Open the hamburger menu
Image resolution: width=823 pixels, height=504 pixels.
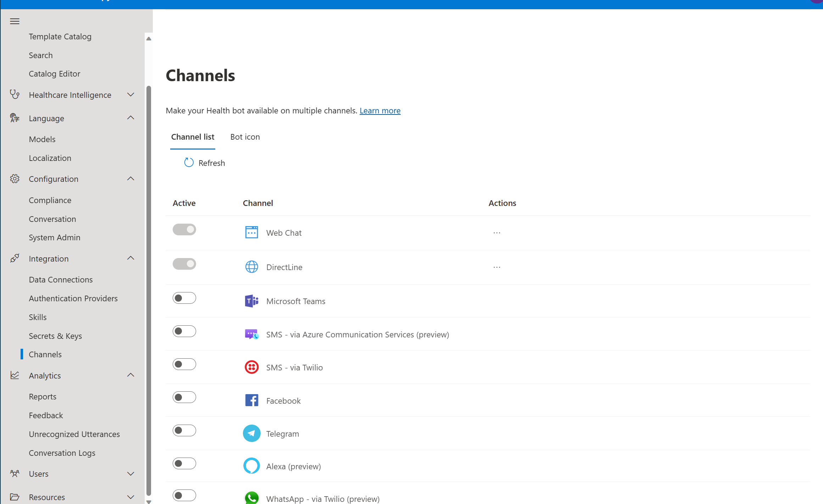[x=15, y=21]
